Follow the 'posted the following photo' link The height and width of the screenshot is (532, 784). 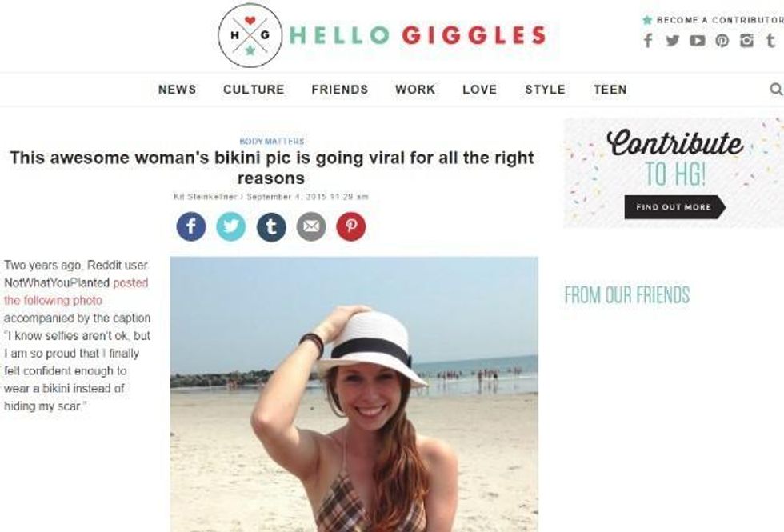[76, 291]
